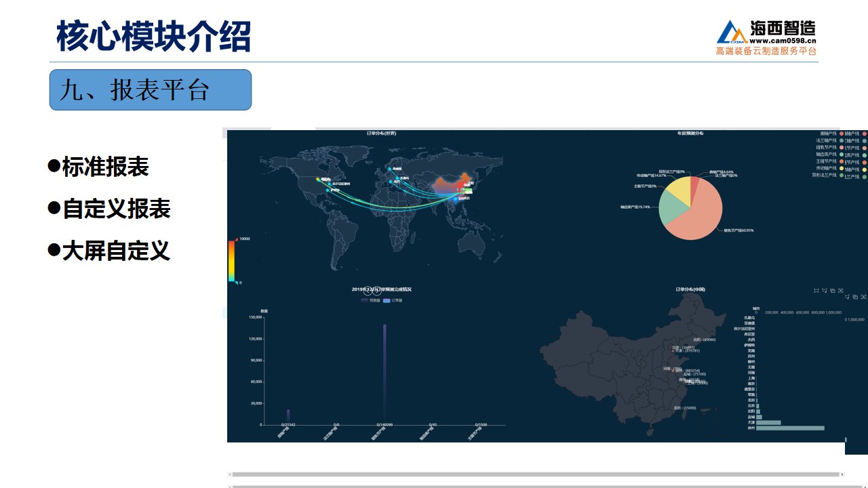The width and height of the screenshot is (868, 488).
Task: Click the 龙岩 : (15000) label on China map
Action: tap(685, 408)
